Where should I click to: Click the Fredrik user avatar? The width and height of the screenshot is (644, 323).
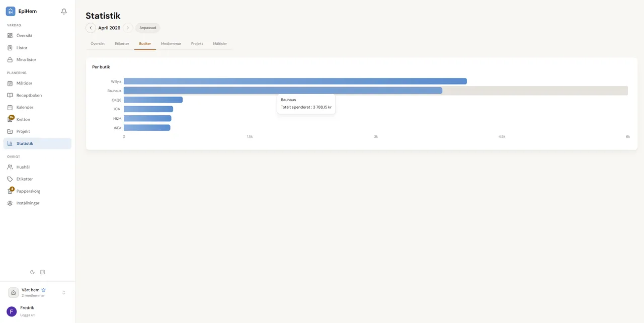pos(12,311)
